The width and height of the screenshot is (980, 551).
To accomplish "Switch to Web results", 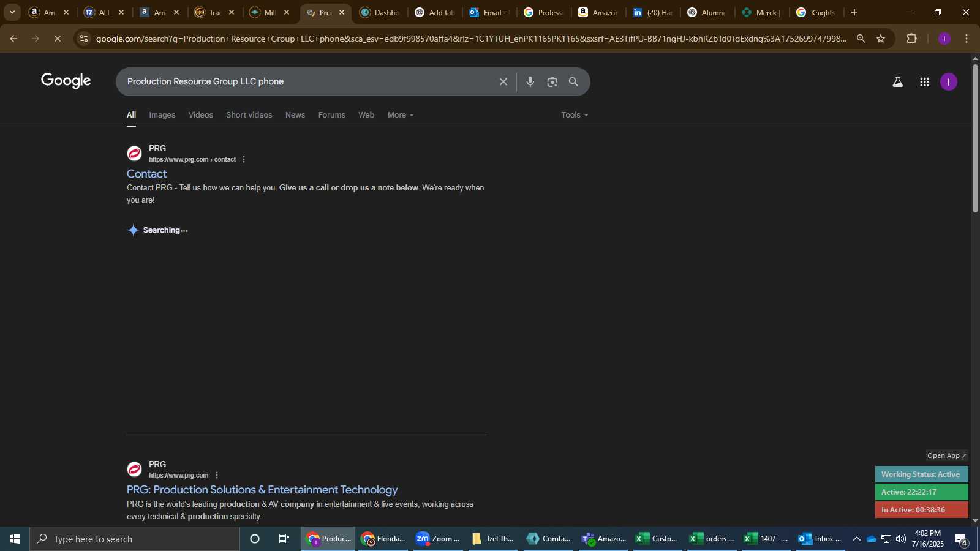I will (366, 115).
